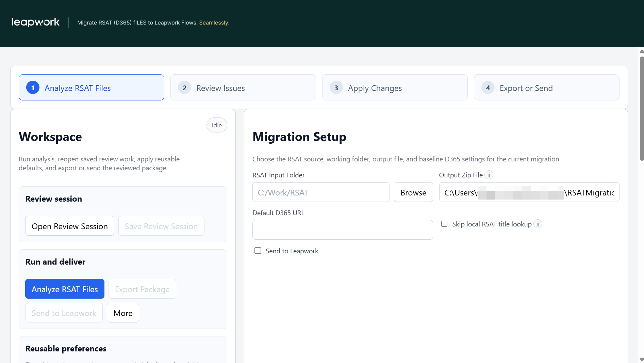Viewport: 644px width, 363px height.
Task: Click the page scrollbar down arrow
Action: click(642, 360)
